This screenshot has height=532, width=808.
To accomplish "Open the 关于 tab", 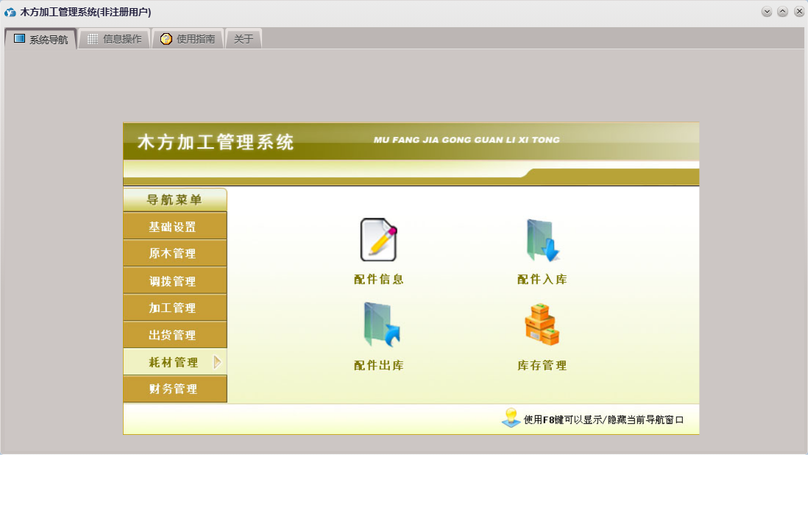I will [244, 39].
